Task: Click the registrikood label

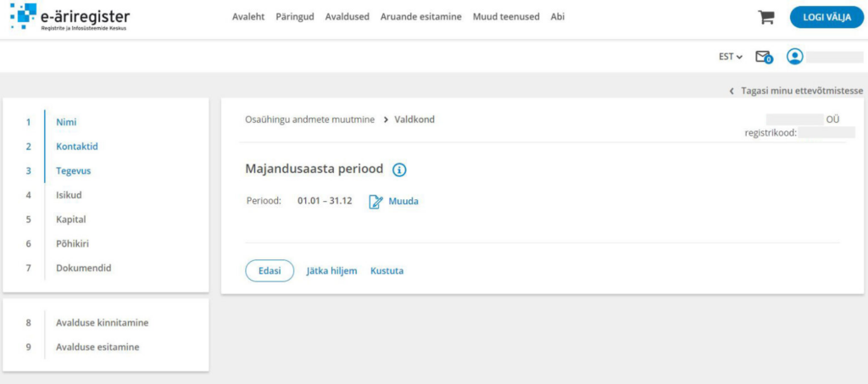Action: 771,133
